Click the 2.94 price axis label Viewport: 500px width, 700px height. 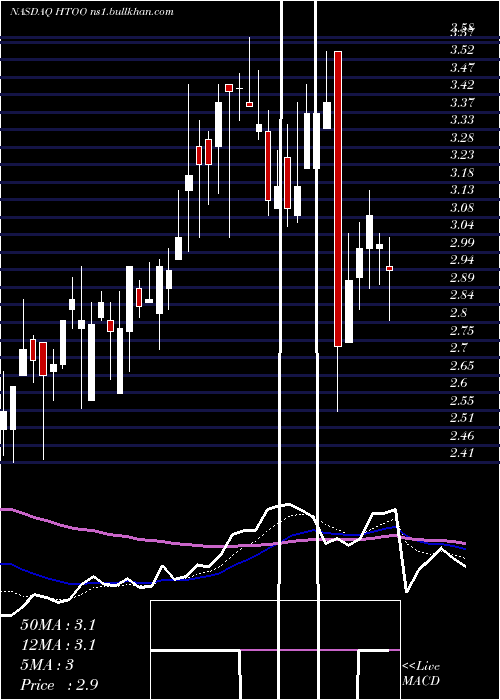click(x=462, y=260)
